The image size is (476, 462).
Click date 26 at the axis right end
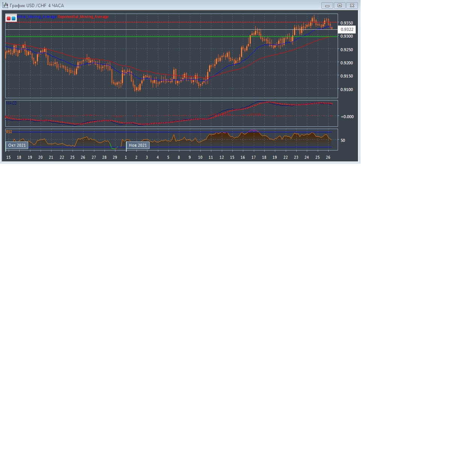328,157
